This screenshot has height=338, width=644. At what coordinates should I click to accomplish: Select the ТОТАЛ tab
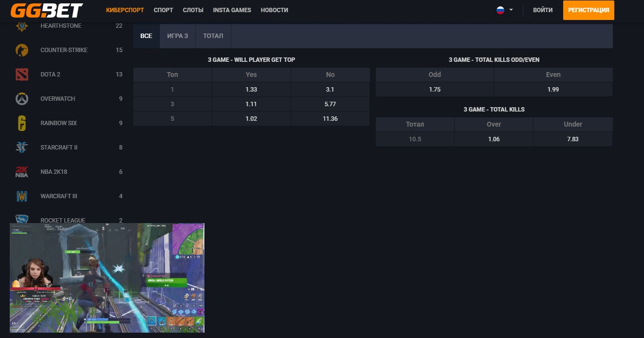pos(213,36)
